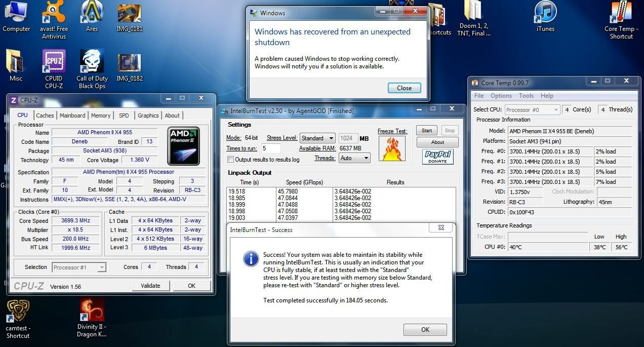
Task: Open the camtest - Shortcut icon
Action: (x=18, y=319)
